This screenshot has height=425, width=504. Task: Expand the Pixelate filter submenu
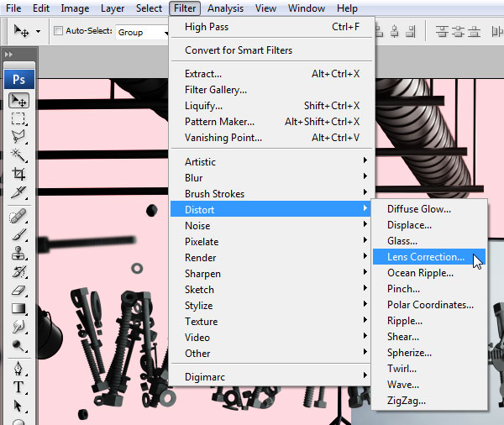point(272,241)
